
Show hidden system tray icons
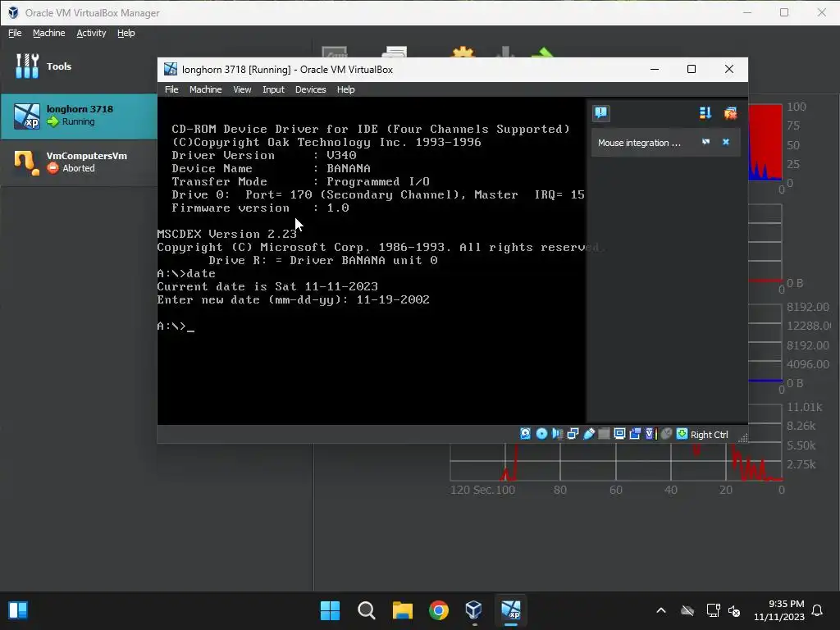coord(661,610)
